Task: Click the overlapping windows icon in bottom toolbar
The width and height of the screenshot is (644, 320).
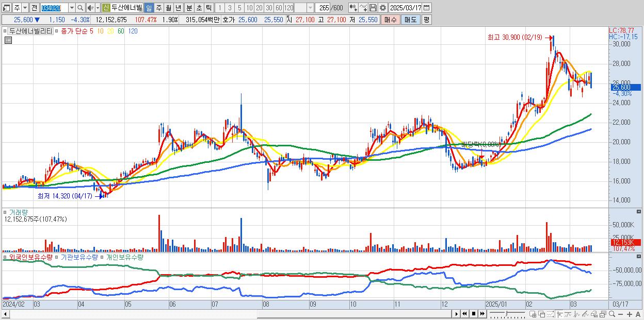Action: coord(542,314)
